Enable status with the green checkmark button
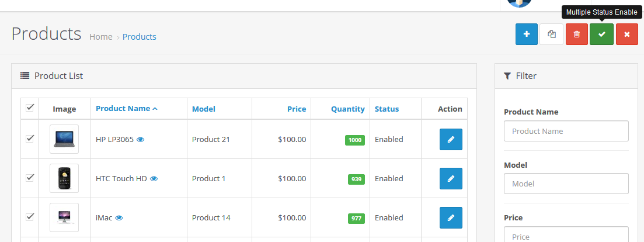 tap(602, 34)
